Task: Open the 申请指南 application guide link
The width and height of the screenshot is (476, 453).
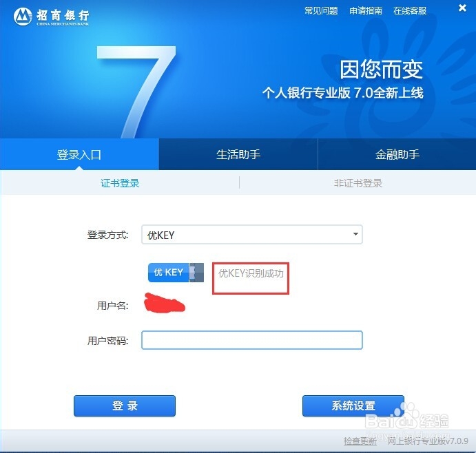Action: (x=366, y=11)
